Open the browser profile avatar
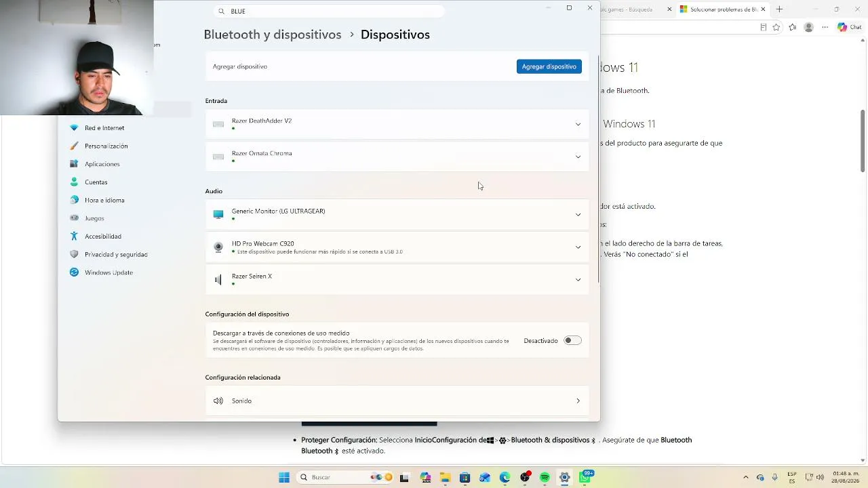The image size is (868, 488). point(808,27)
